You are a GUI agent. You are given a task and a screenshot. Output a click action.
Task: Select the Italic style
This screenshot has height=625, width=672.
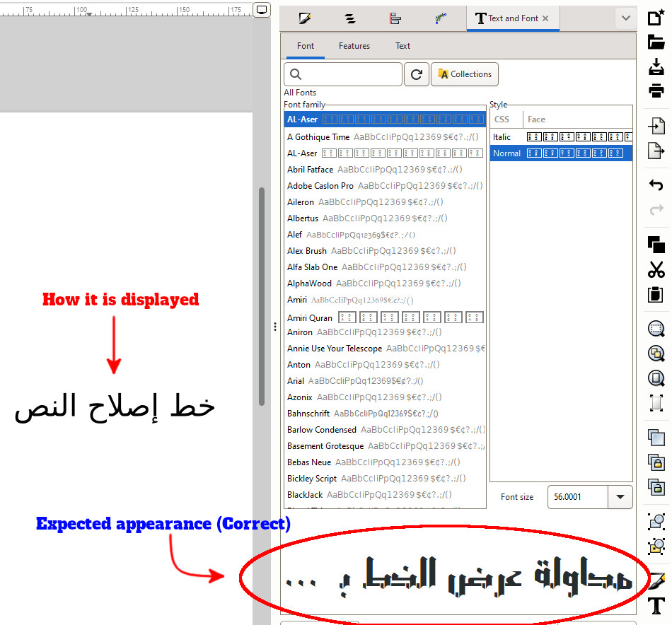[x=561, y=137]
